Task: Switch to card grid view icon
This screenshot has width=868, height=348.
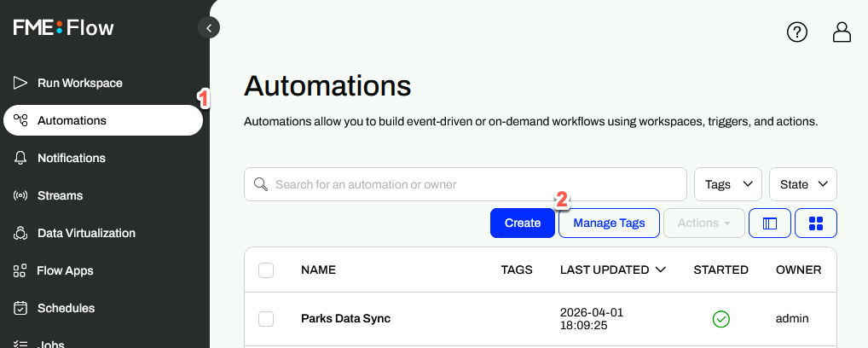Action: [x=816, y=223]
